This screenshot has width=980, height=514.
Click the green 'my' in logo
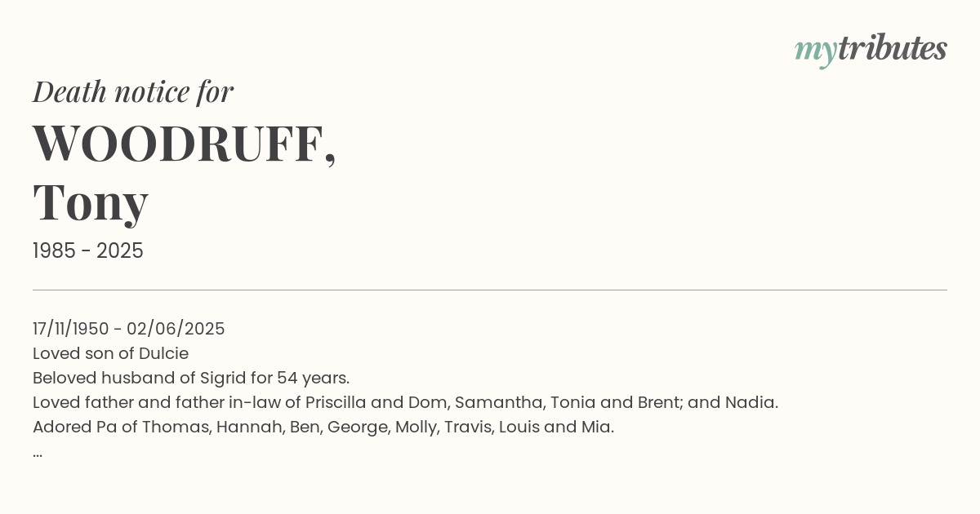pos(816,53)
